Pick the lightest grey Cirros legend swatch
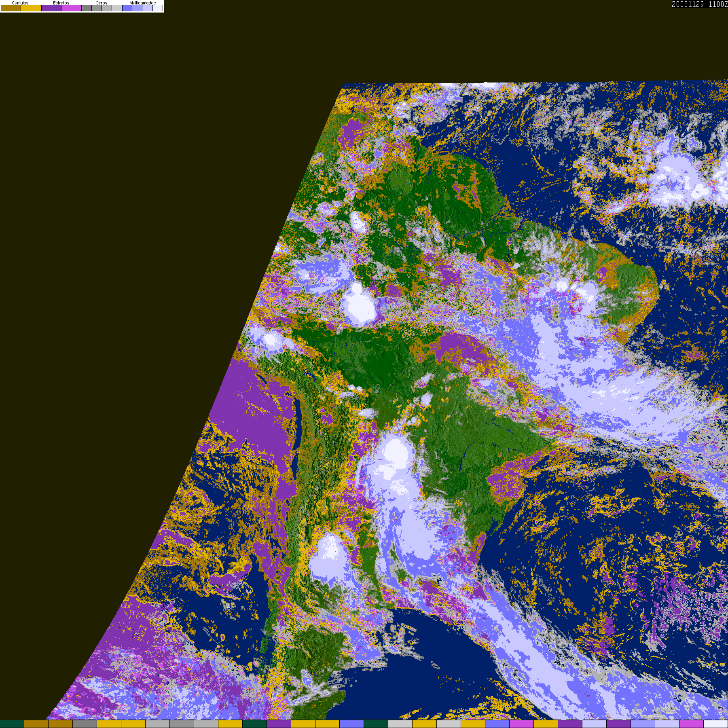This screenshot has width=728, height=728. click(117, 8)
